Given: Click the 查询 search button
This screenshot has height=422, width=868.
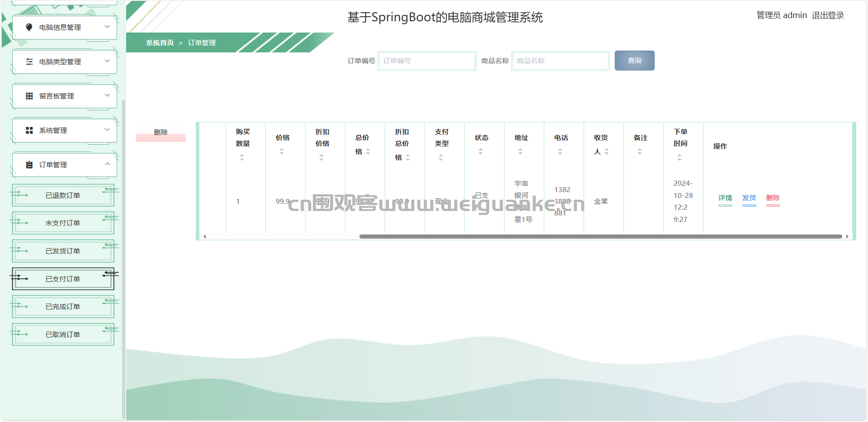Looking at the screenshot, I should pyautogui.click(x=634, y=61).
